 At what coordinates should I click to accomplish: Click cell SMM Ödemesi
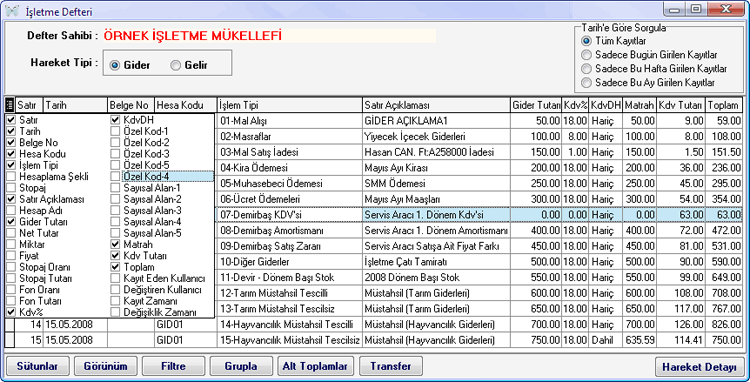click(x=436, y=184)
